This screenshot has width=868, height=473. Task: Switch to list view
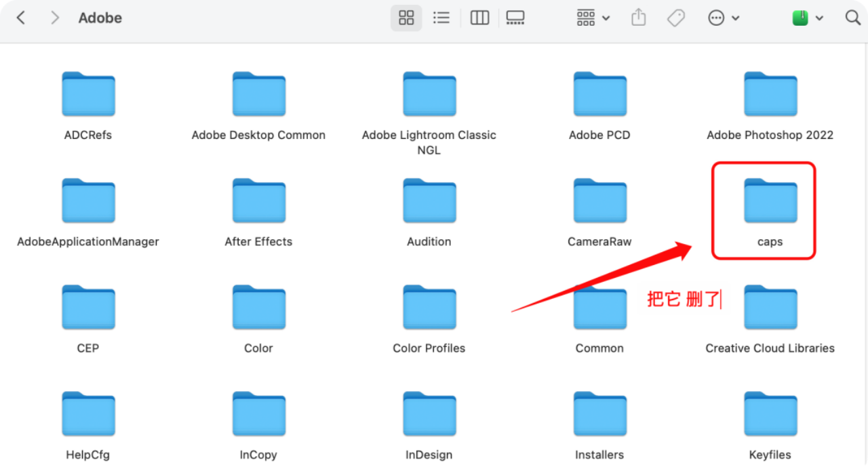(x=441, y=18)
